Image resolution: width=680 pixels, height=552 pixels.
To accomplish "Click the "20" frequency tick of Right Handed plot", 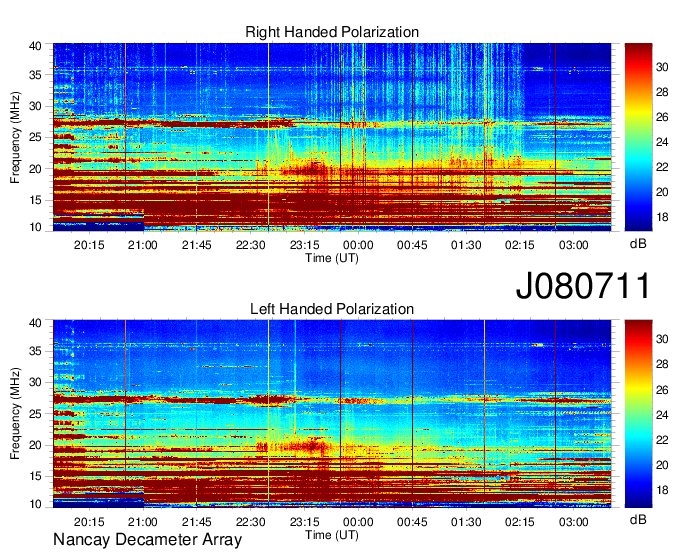I will [35, 169].
